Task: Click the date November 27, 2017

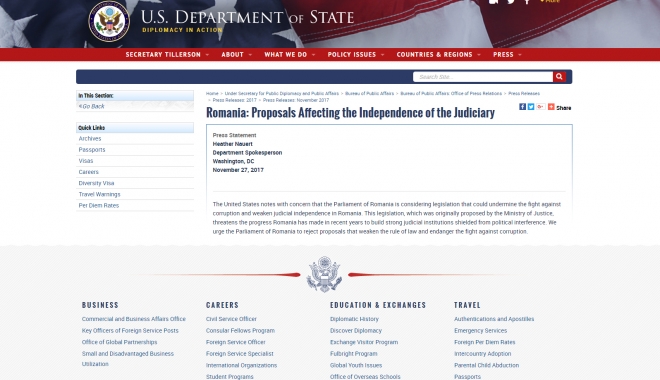Action: [238, 170]
